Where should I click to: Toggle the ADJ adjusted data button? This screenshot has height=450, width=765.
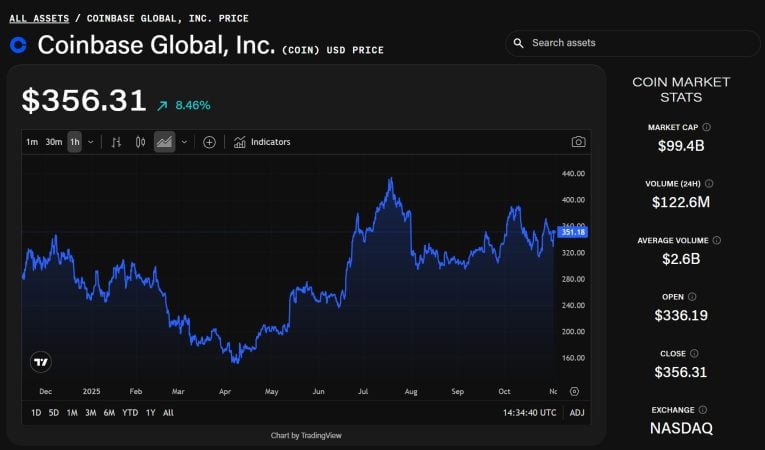[x=577, y=412]
